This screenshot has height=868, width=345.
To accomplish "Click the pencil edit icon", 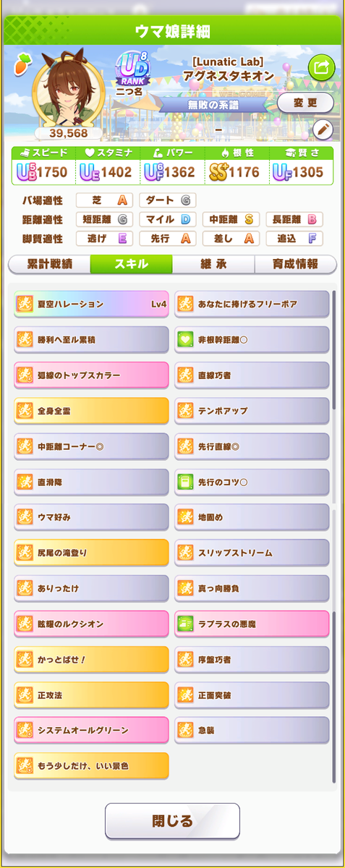I will click(323, 130).
